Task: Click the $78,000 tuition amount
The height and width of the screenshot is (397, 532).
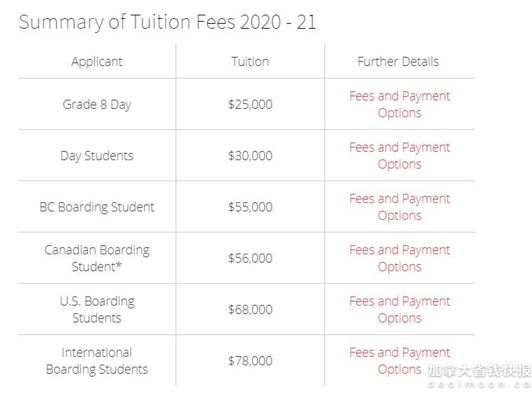Action: tap(250, 360)
